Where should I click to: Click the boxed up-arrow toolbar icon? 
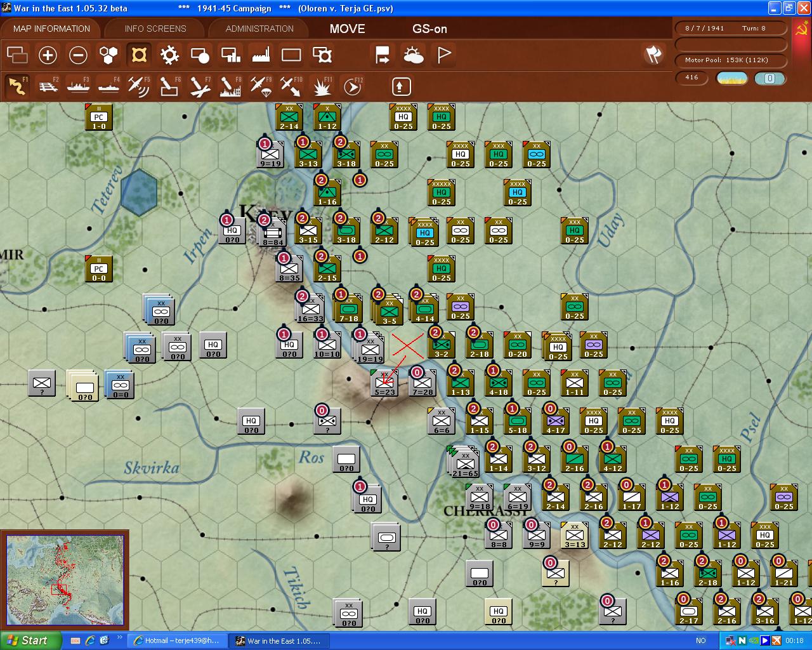(x=401, y=86)
